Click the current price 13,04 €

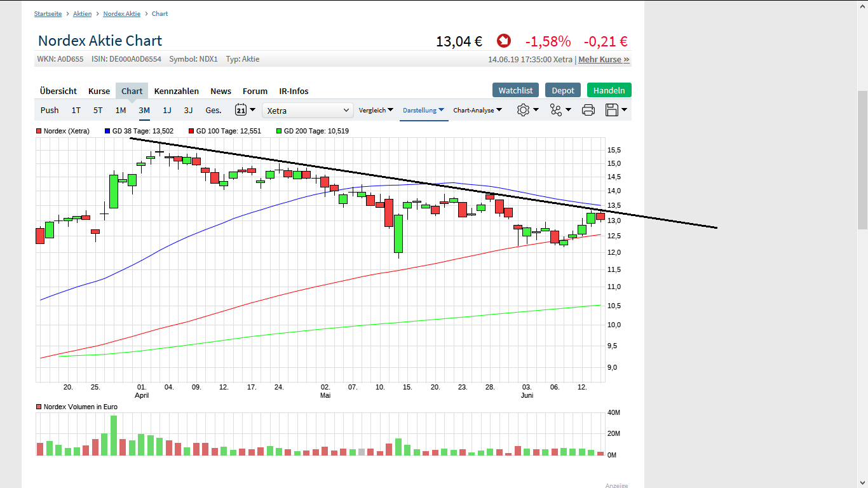click(x=459, y=41)
